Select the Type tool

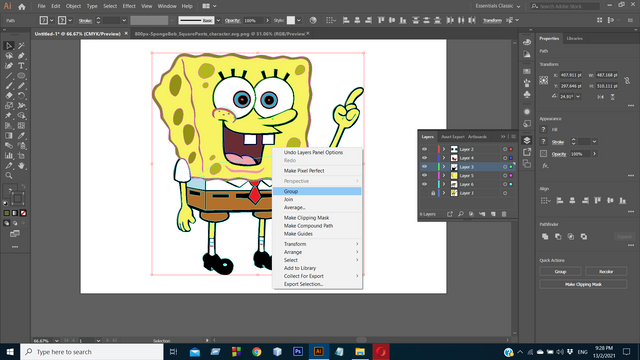tap(21, 66)
